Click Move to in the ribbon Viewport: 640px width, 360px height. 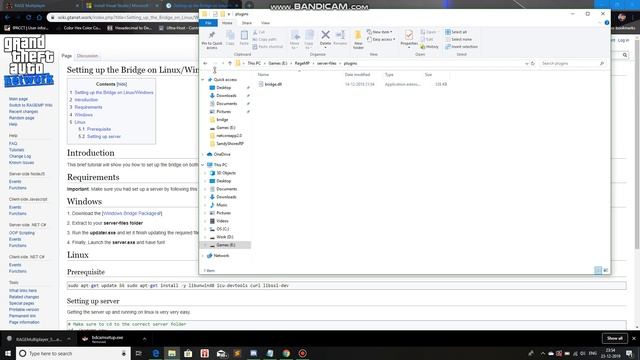[294, 40]
